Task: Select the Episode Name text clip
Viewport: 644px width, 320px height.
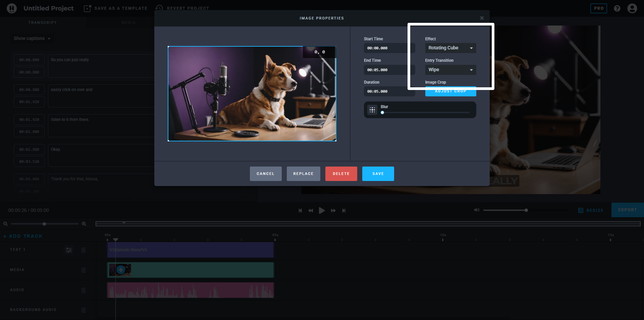Action: coord(190,250)
